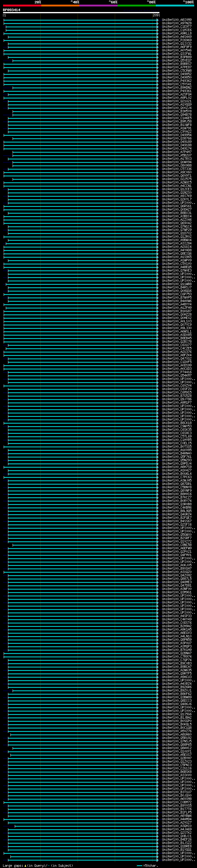Viewport: 197px width, 868px height.
Task: Click the UniRef100_C6P753 label
Action: click(x=177, y=294)
